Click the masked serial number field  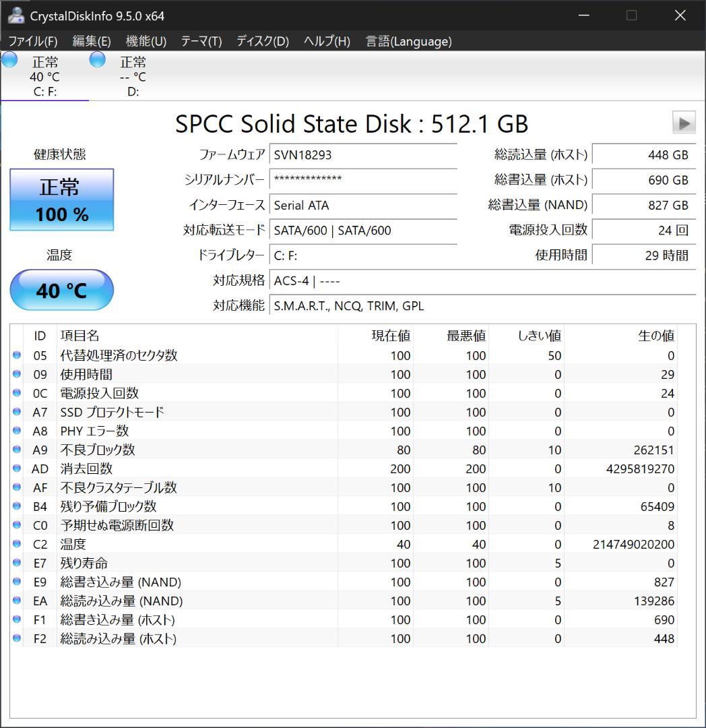363,180
